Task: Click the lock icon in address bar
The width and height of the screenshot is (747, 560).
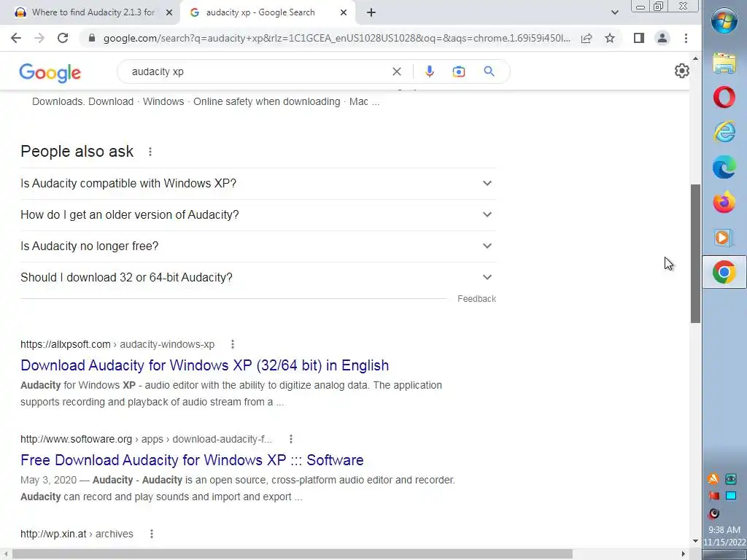Action: point(92,38)
